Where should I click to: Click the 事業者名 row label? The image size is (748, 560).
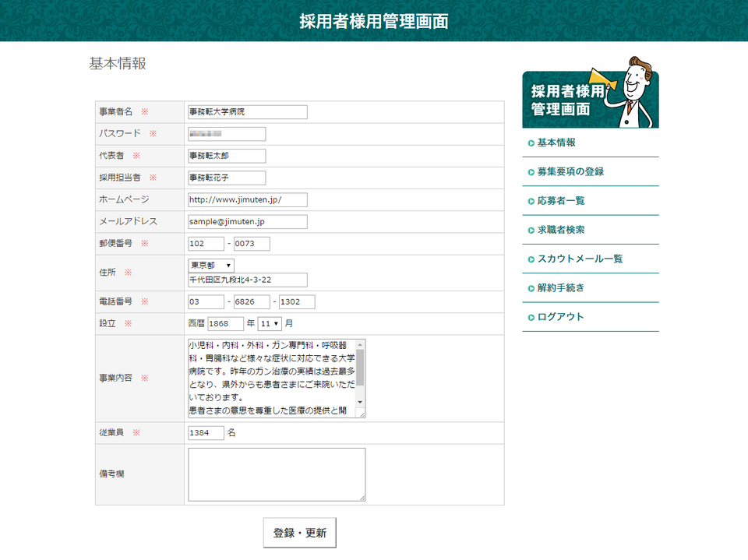(x=115, y=111)
